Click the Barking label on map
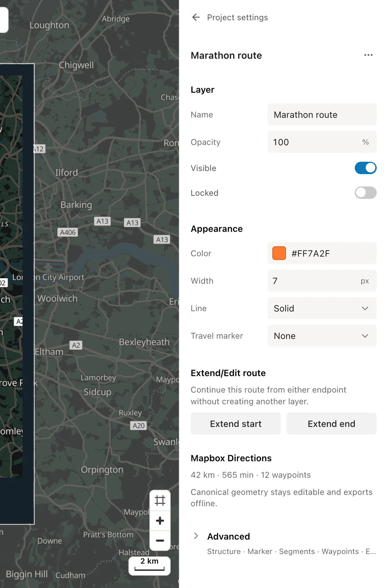 tap(76, 205)
